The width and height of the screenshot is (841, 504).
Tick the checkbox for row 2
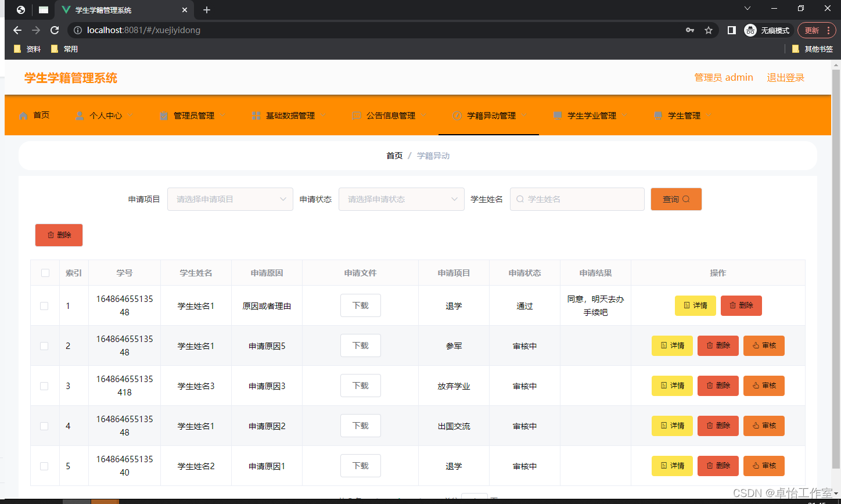[x=44, y=346]
